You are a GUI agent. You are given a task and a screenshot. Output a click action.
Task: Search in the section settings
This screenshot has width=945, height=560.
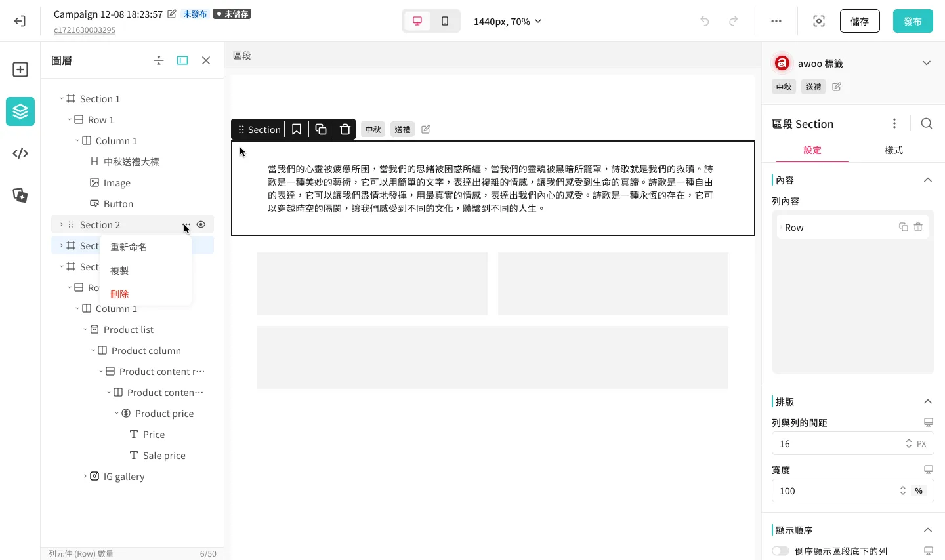point(927,124)
